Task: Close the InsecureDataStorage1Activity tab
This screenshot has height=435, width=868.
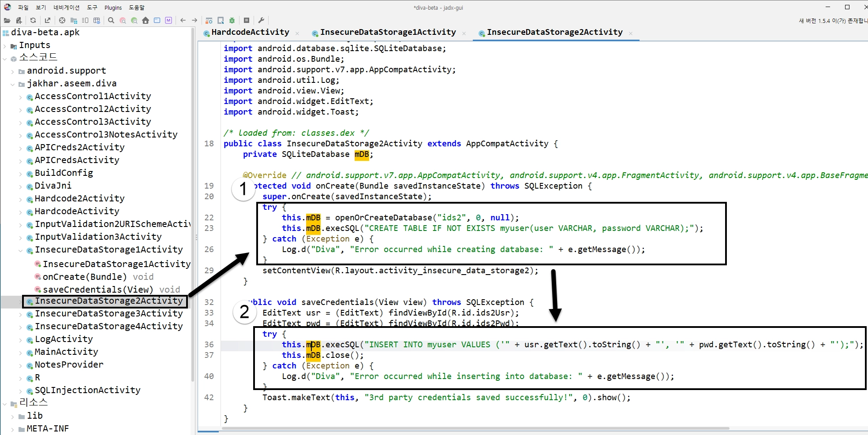Action: tap(464, 33)
